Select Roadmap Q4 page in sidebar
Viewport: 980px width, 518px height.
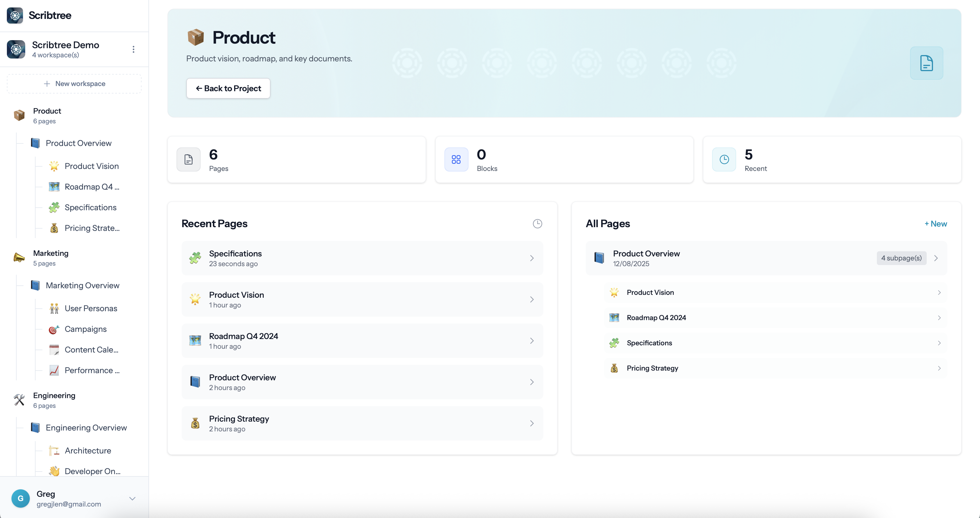(92, 187)
